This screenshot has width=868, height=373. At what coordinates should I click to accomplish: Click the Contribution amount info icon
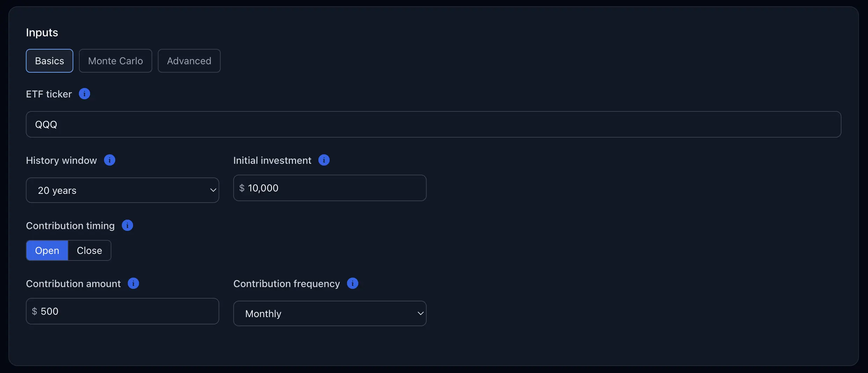click(x=133, y=283)
